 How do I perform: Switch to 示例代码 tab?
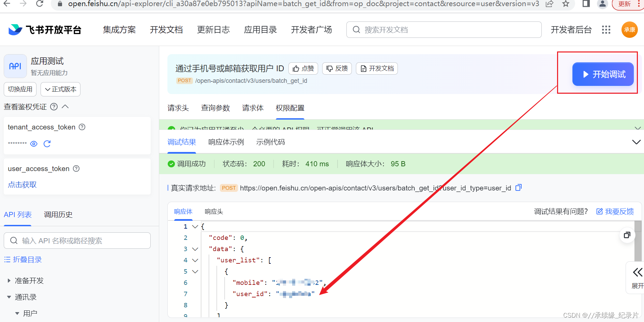click(x=270, y=142)
